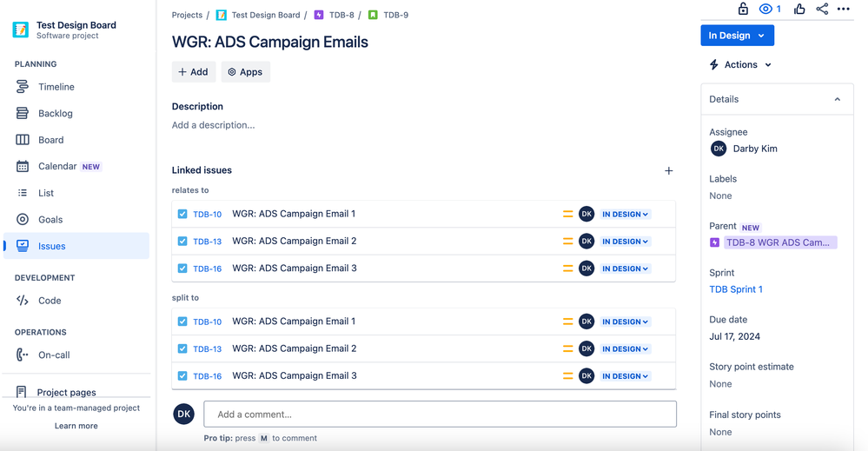Collapse the Details panel chevron
868x451 pixels.
pyautogui.click(x=838, y=100)
